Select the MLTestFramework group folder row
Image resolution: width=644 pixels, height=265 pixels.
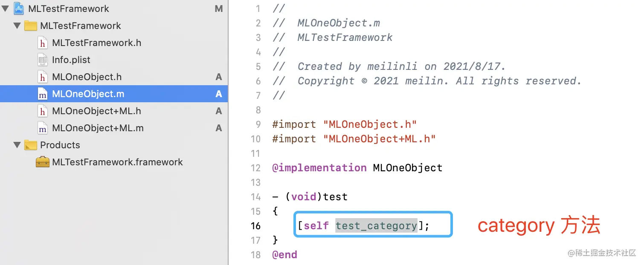point(114,26)
